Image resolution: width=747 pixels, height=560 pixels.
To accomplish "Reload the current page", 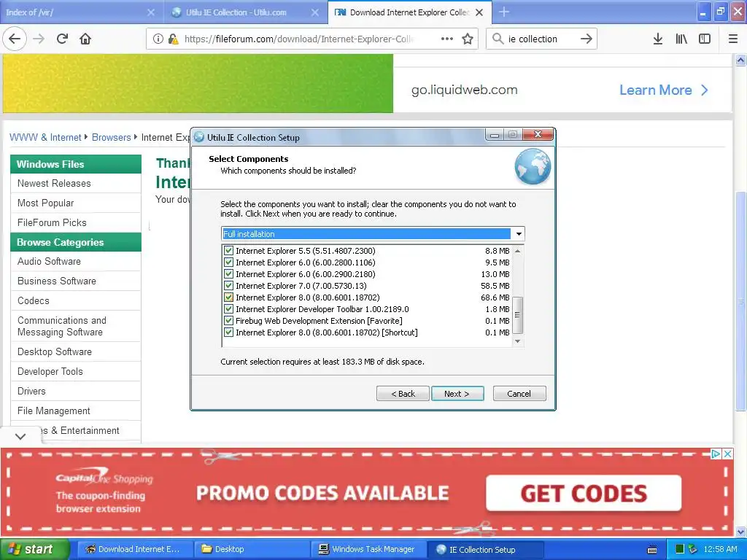I will (63, 39).
